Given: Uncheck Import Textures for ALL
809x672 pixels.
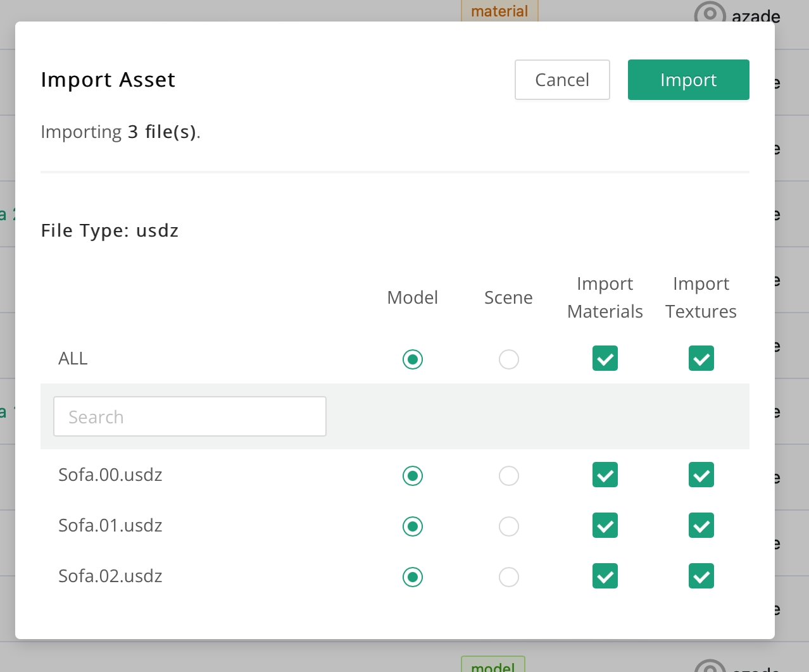Looking at the screenshot, I should point(701,359).
